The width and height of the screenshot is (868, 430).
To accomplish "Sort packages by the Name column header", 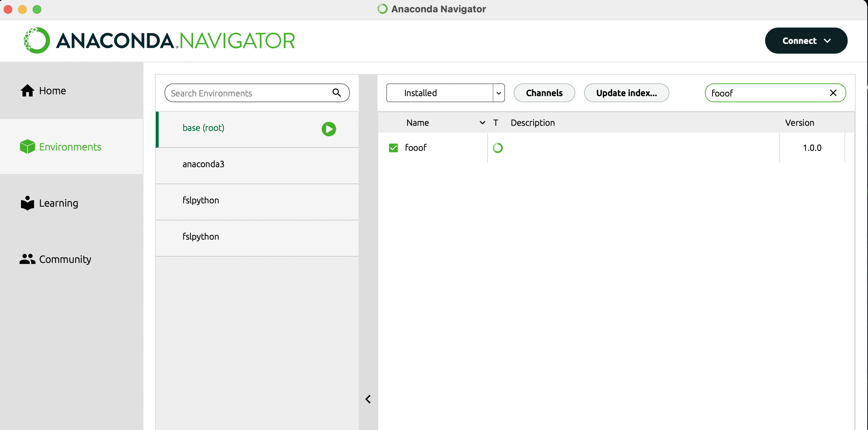I will [x=418, y=123].
